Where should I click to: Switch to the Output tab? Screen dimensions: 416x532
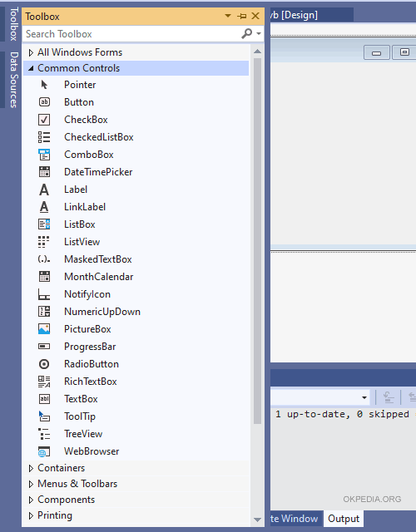344,519
